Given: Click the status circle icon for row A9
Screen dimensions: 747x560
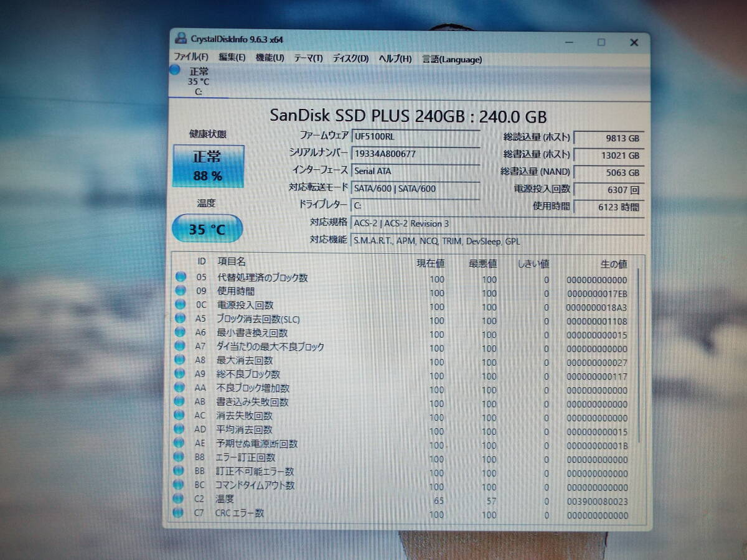Looking at the screenshot, I should pyautogui.click(x=181, y=373).
